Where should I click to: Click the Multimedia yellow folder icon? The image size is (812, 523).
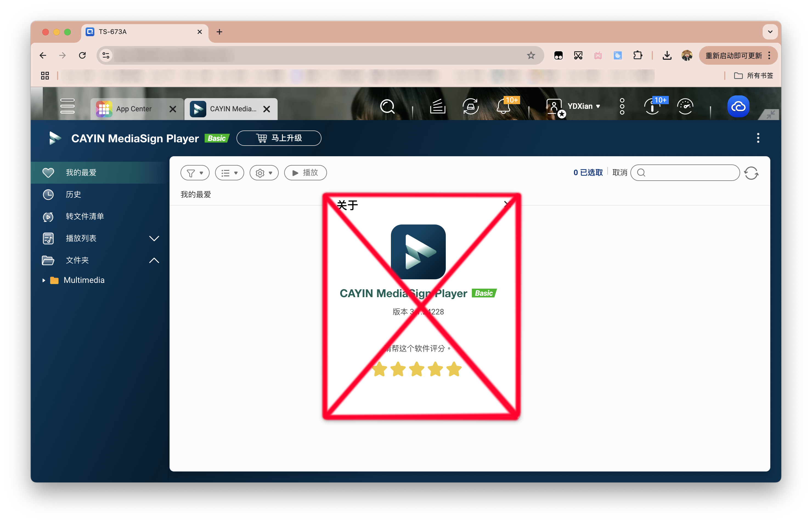pos(54,280)
